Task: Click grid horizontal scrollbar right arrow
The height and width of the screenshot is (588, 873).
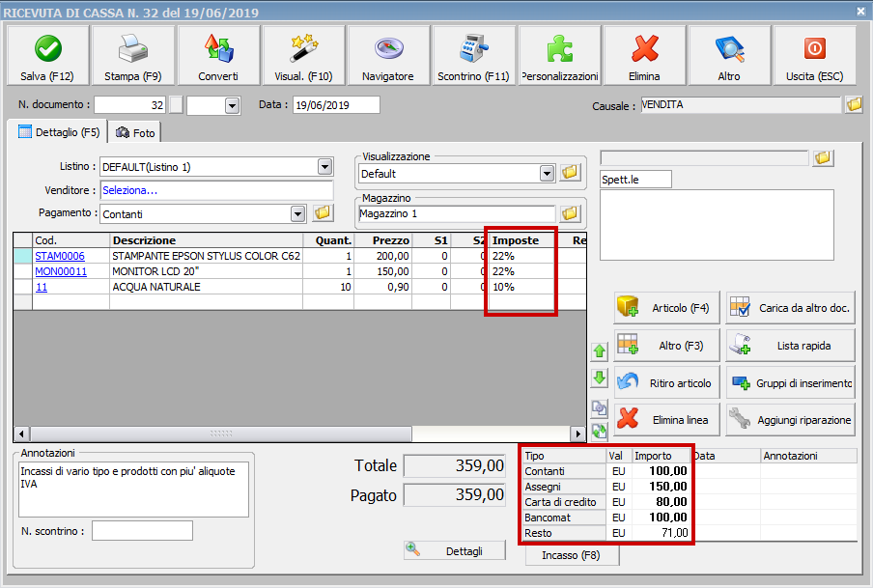Action: tap(577, 434)
